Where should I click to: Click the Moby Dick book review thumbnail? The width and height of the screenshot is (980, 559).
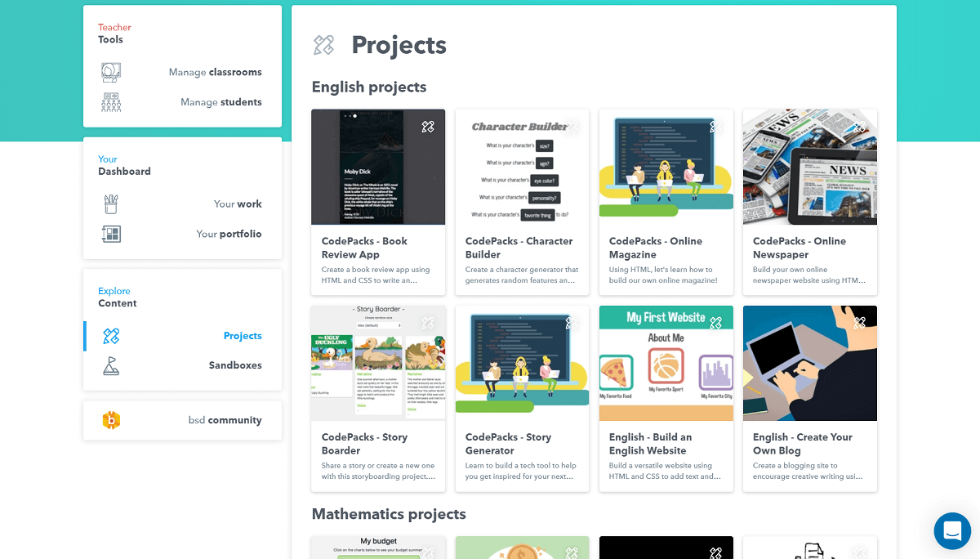pyautogui.click(x=378, y=167)
